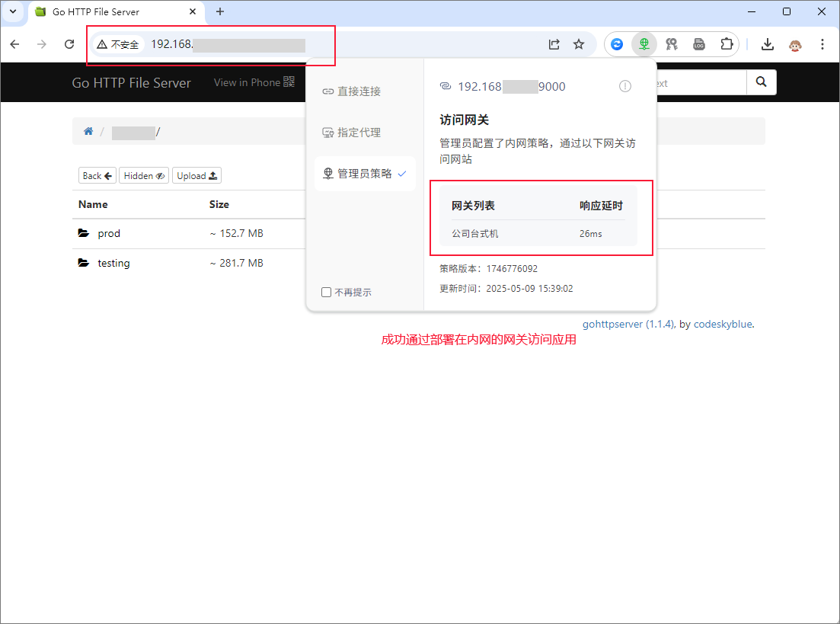Viewport: 840px width, 624px height.
Task: Click the 281.7 MB size of testing
Action: pos(236,263)
